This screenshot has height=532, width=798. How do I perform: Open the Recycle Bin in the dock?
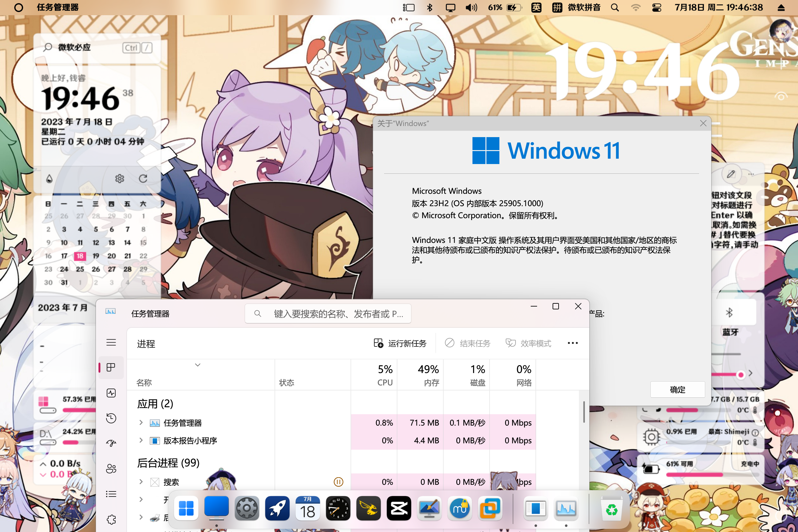(x=611, y=508)
